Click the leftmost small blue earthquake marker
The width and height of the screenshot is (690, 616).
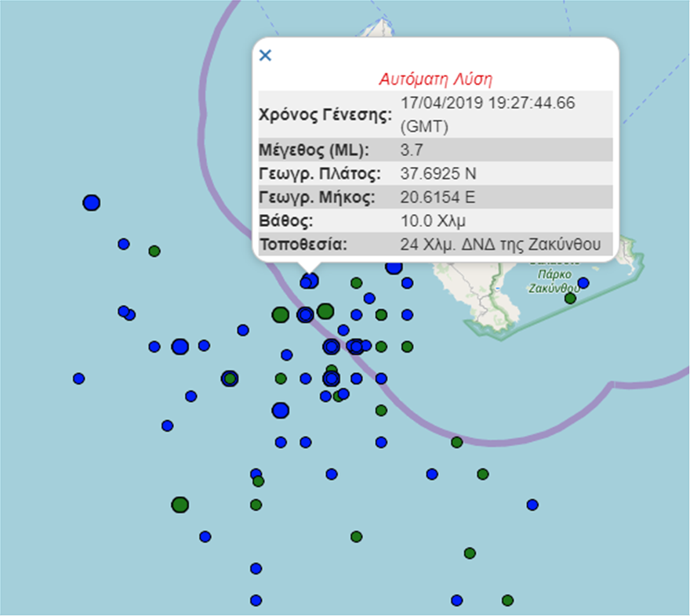78,379
